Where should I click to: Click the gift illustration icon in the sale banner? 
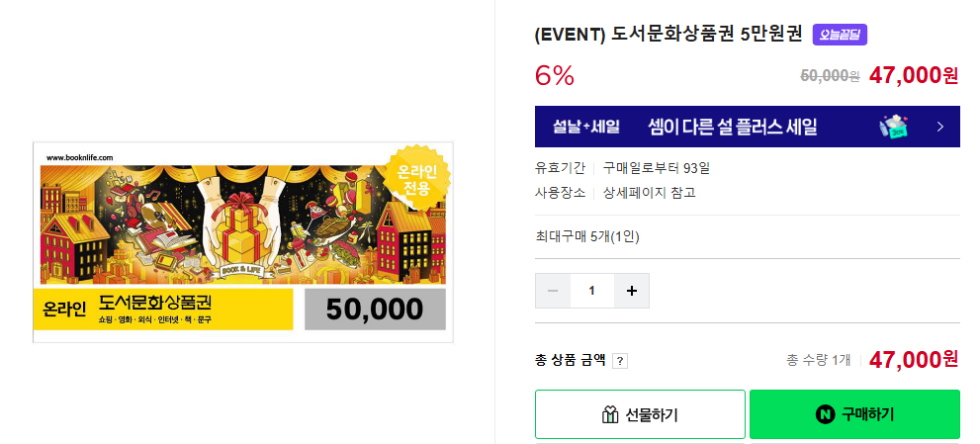[x=894, y=127]
